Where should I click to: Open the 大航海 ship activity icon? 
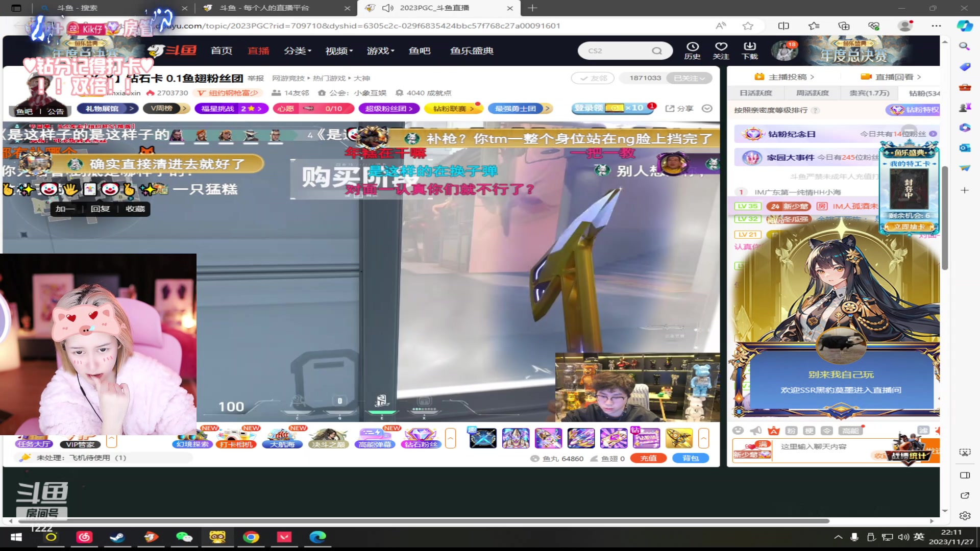tap(282, 437)
